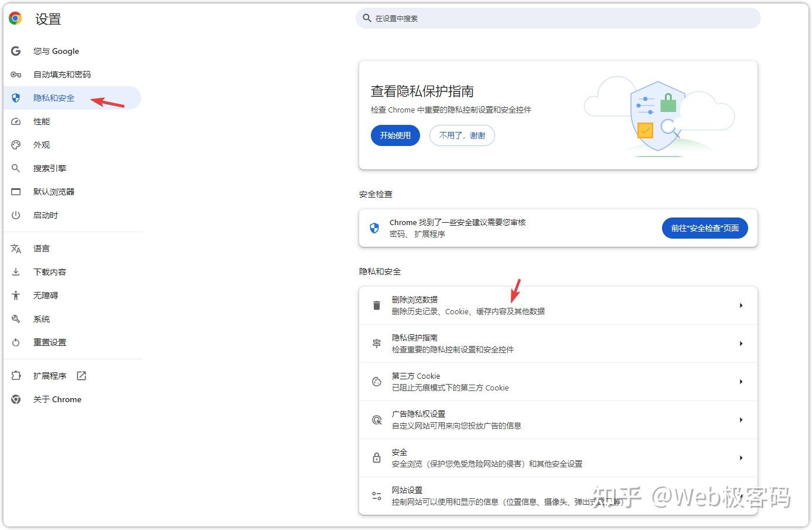Click the key icon for 自动填充和密码
The height and width of the screenshot is (530, 812).
(16, 74)
